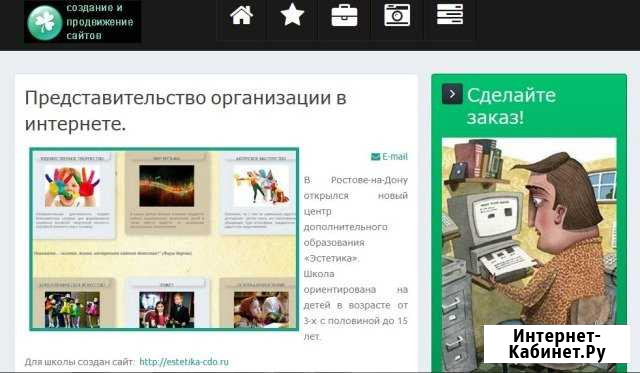
Task: Open the home page icon
Action: coord(241,16)
